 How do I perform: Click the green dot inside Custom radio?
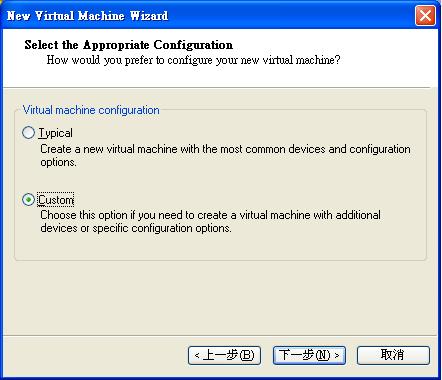click(29, 200)
